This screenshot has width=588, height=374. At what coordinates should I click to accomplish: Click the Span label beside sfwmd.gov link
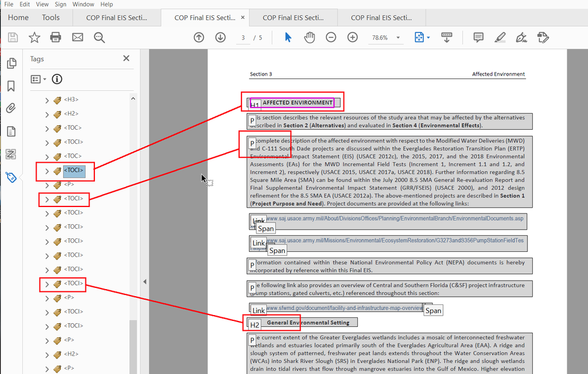pos(433,310)
